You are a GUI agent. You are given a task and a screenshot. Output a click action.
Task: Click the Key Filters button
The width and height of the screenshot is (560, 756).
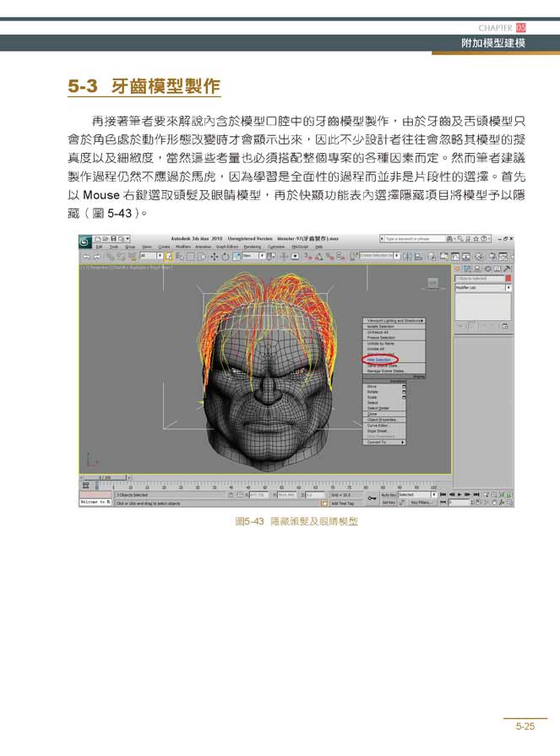[421, 503]
